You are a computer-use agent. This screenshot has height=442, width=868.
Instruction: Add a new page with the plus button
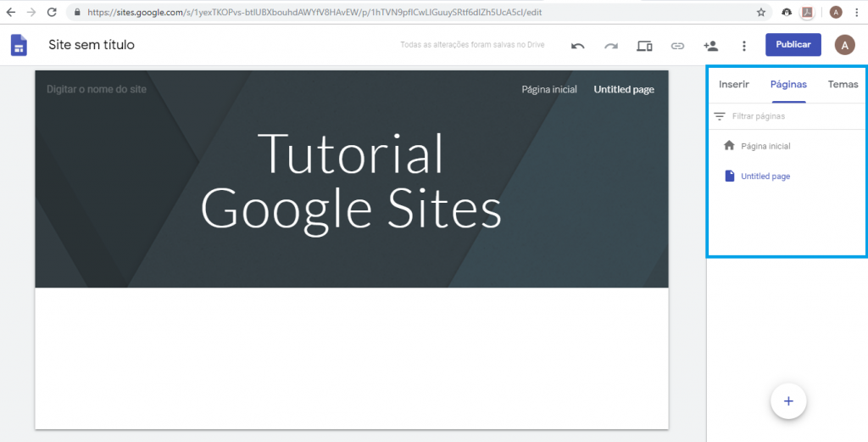[789, 401]
